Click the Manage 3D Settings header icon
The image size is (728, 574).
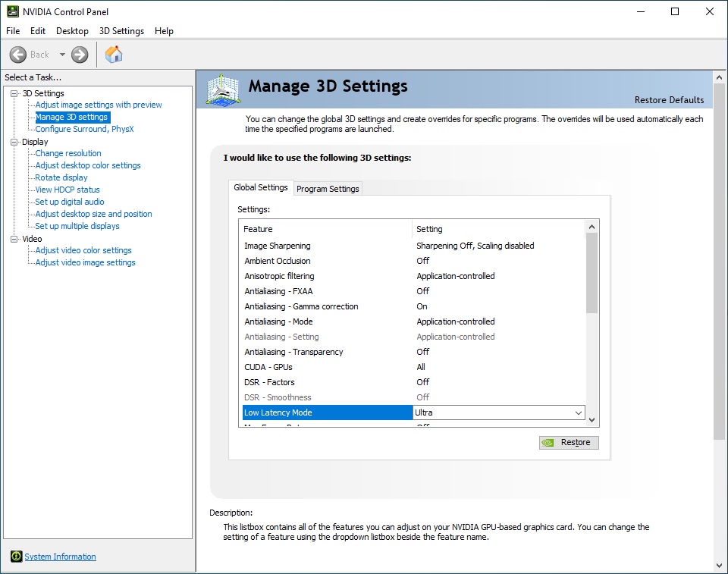[223, 90]
